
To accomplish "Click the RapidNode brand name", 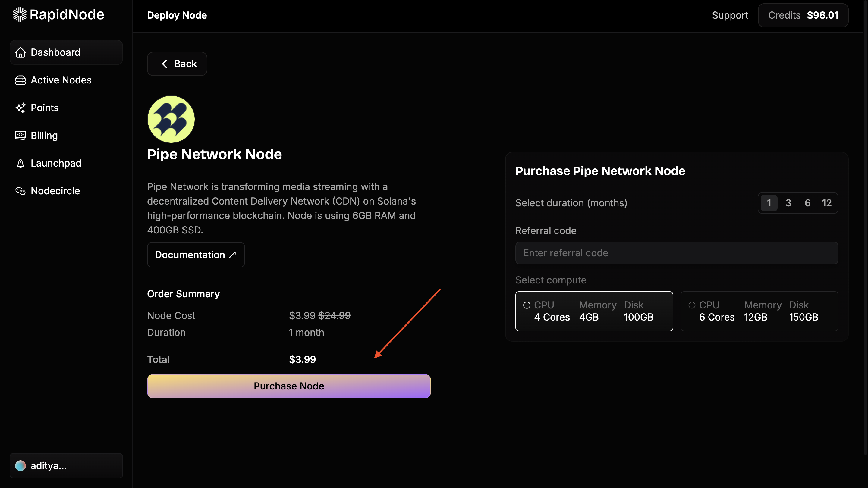I will coord(67,14).
